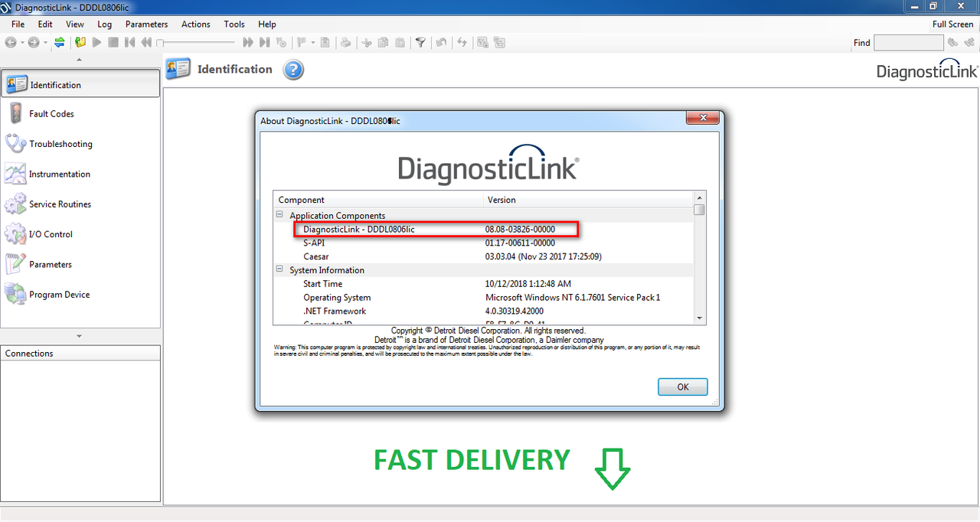This screenshot has height=522, width=980.
Task: Open the Log menu
Action: [x=105, y=24]
